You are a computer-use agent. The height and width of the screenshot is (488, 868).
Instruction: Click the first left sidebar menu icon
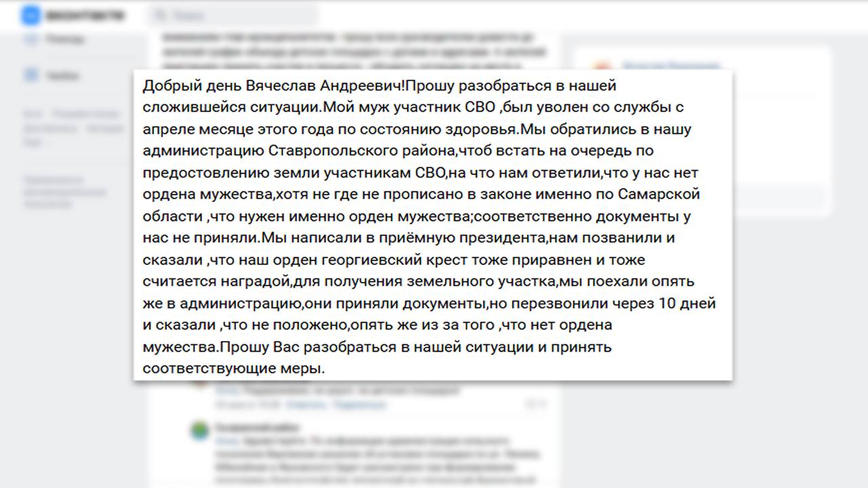click(x=31, y=39)
